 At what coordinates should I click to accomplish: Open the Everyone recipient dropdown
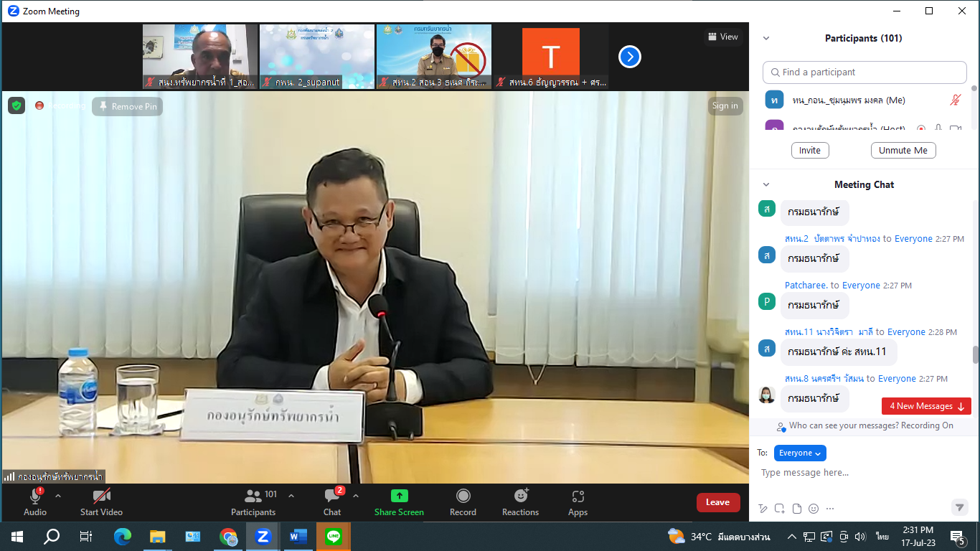click(800, 453)
